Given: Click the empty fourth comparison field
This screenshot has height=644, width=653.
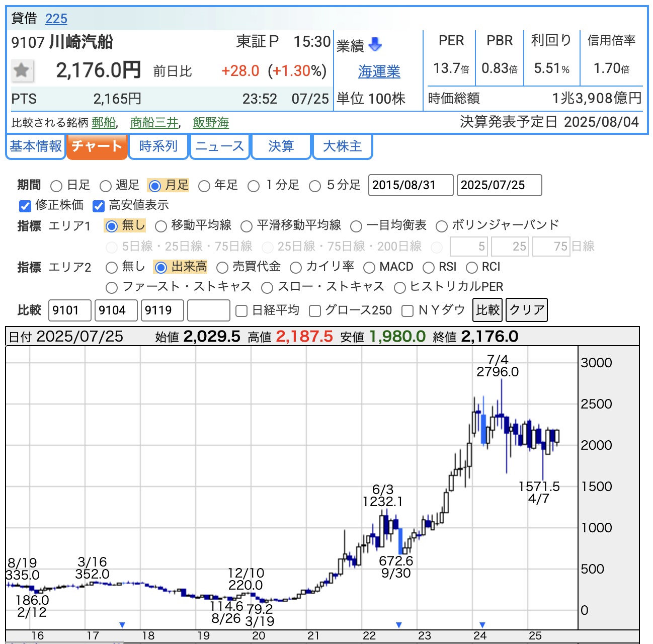Looking at the screenshot, I should pyautogui.click(x=209, y=310).
